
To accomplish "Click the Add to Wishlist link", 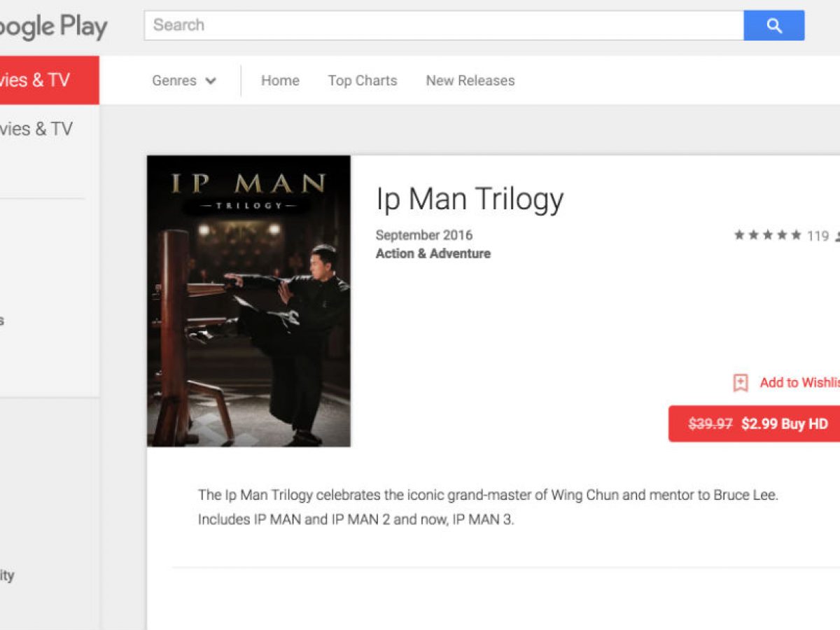I will [x=799, y=382].
